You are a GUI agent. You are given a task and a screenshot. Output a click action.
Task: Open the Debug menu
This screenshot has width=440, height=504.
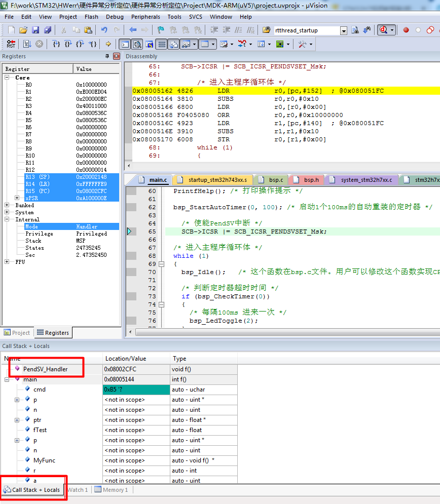pyautogui.click(x=115, y=17)
